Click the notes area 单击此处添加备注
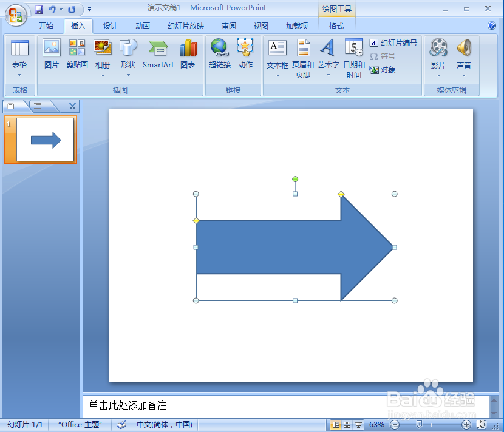This screenshot has width=504, height=432. click(x=128, y=405)
